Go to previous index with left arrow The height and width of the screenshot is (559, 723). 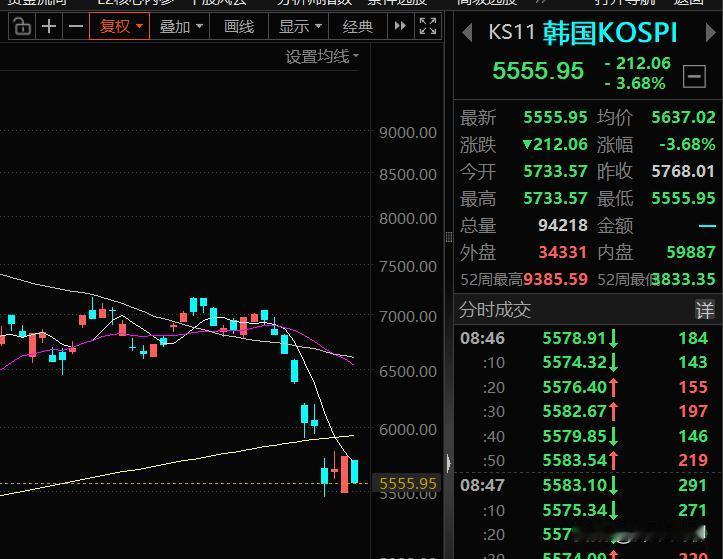(x=467, y=33)
